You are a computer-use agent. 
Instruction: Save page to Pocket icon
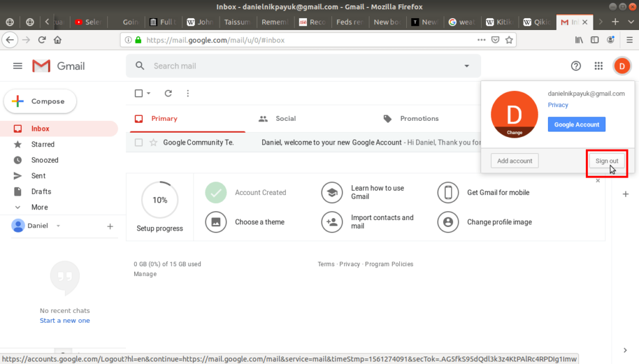tap(495, 40)
